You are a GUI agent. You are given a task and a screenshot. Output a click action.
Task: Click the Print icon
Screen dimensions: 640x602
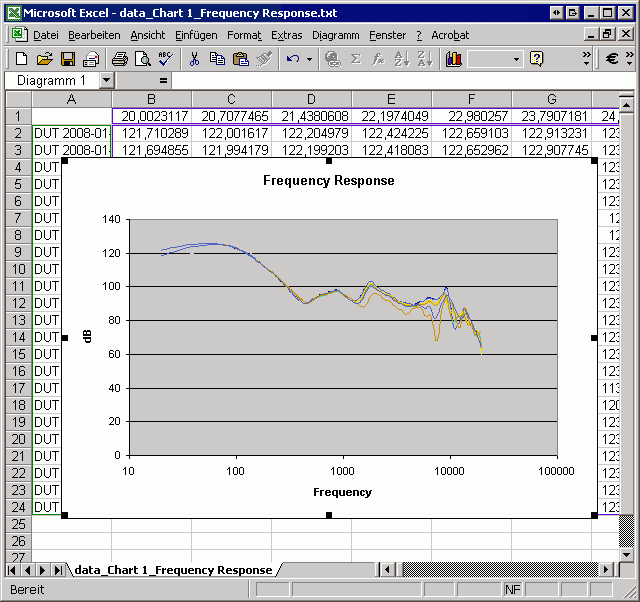(x=120, y=59)
